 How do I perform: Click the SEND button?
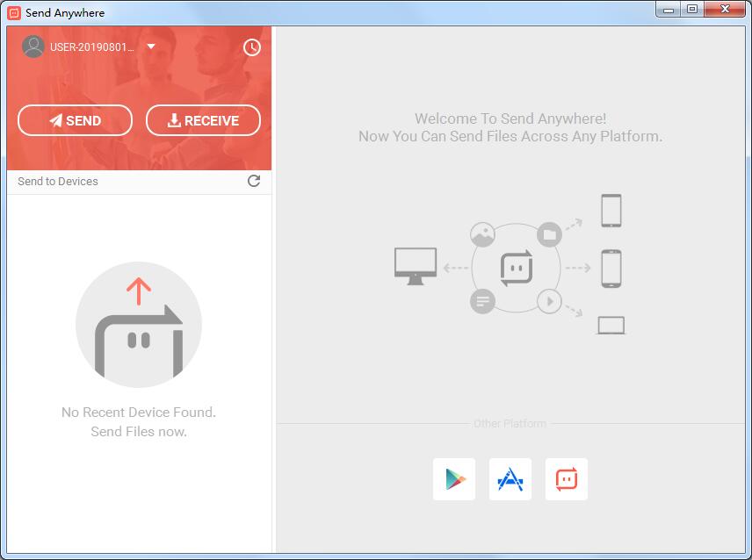click(x=75, y=120)
